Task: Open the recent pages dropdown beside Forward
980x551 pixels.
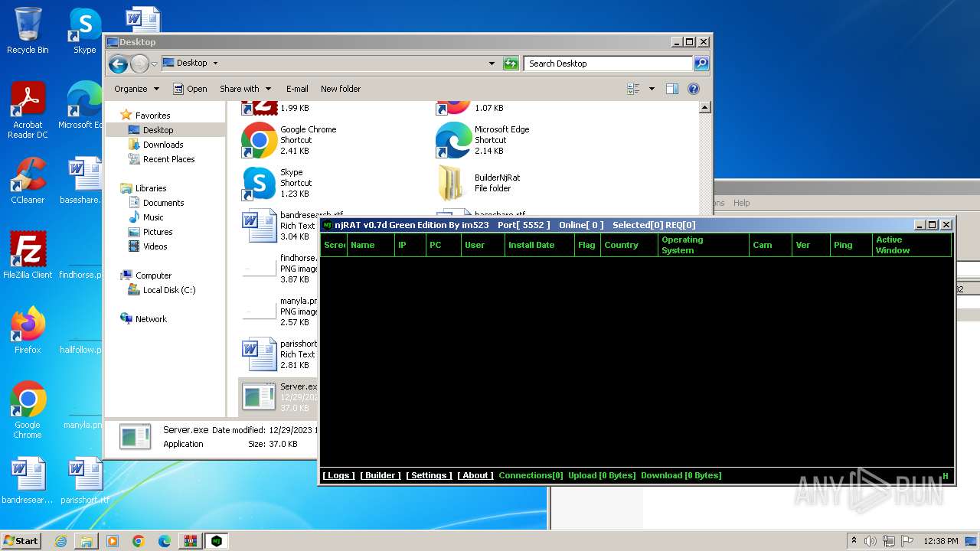Action: pyautogui.click(x=155, y=64)
